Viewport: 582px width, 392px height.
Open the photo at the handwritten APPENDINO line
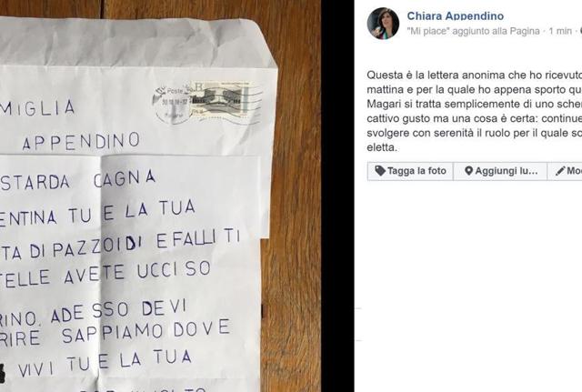pyautogui.click(x=81, y=142)
